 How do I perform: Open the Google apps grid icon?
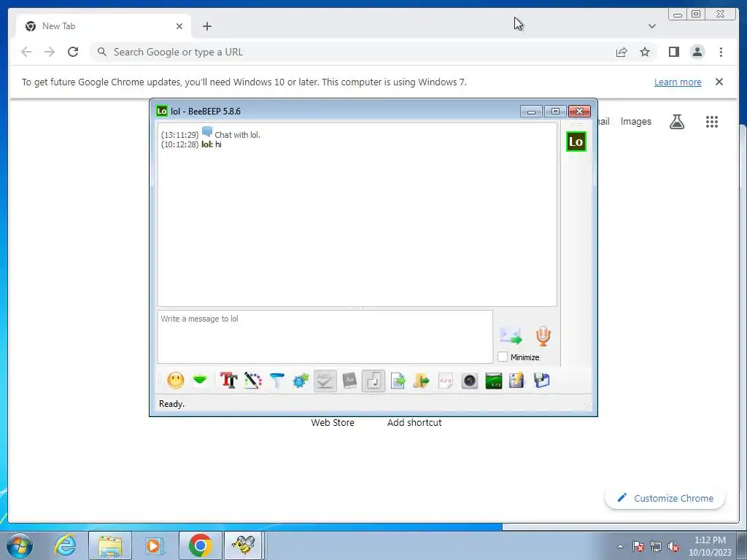(712, 122)
